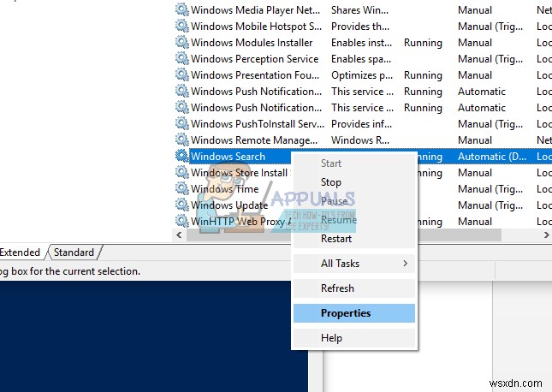
Task: Select Windows Modules Installer service name
Action: coord(252,43)
